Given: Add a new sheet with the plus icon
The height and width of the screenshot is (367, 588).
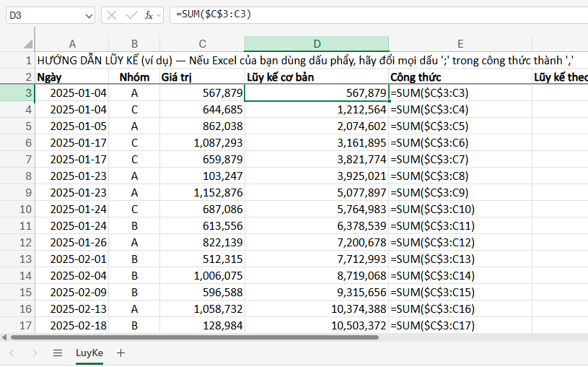Looking at the screenshot, I should click(x=120, y=353).
